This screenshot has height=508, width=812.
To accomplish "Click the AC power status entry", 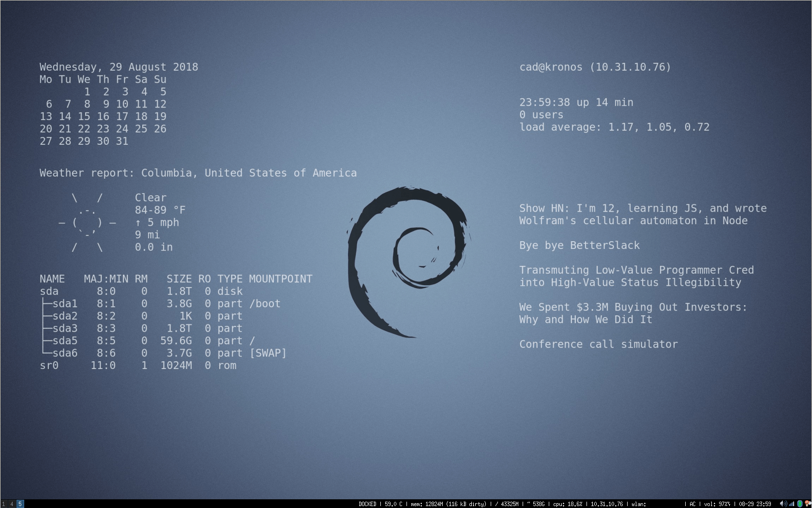I will coord(692,504).
